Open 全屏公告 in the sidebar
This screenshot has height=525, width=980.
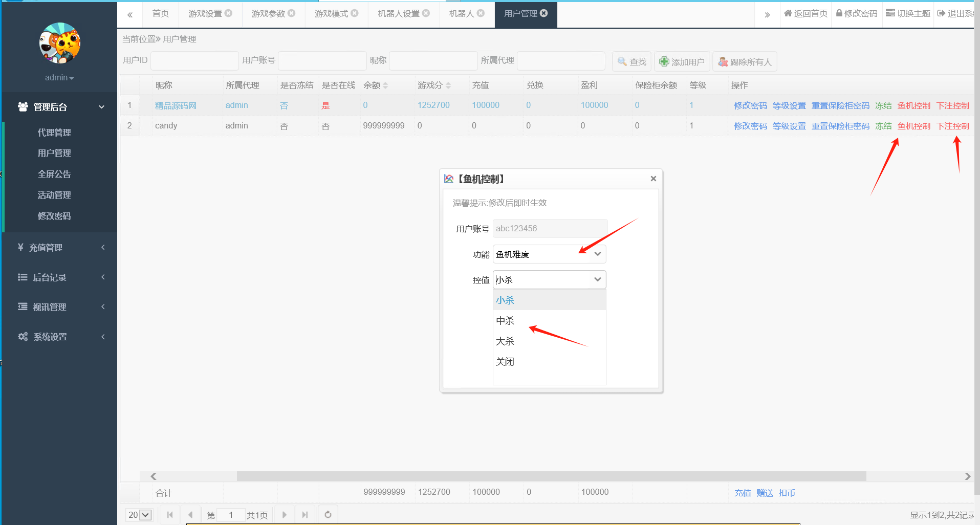click(54, 174)
